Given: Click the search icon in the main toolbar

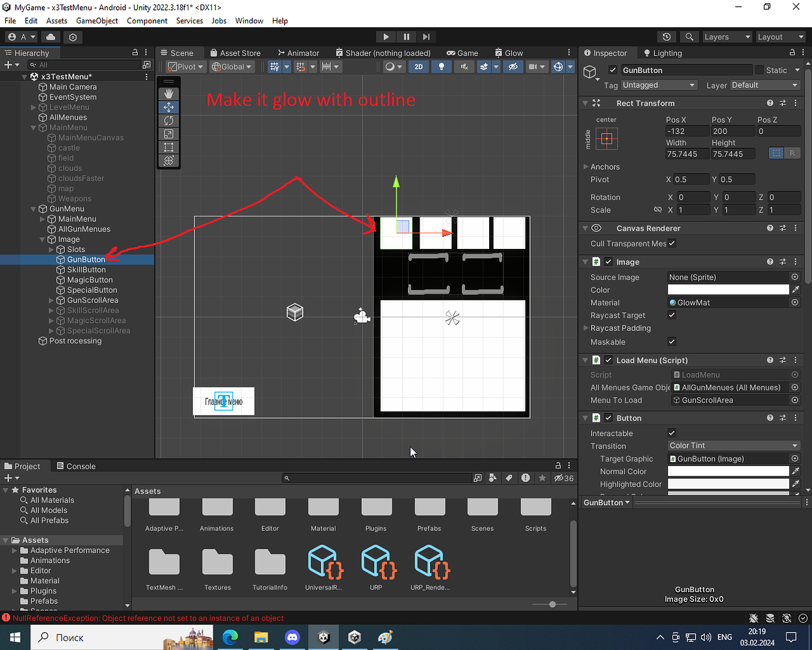Looking at the screenshot, I should tap(690, 36).
